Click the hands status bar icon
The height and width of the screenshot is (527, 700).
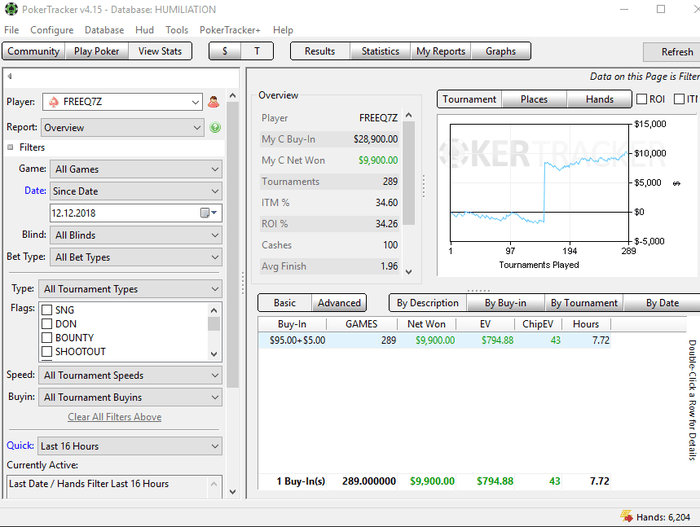point(626,517)
